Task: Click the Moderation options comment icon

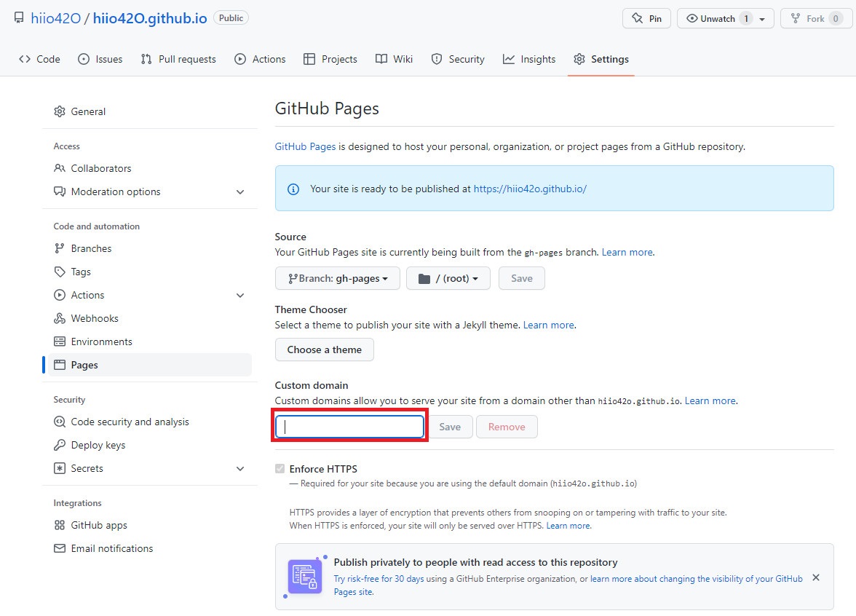Action: tap(60, 191)
